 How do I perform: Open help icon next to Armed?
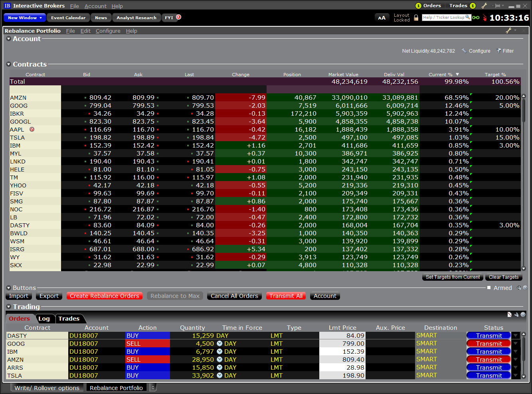coord(525,288)
